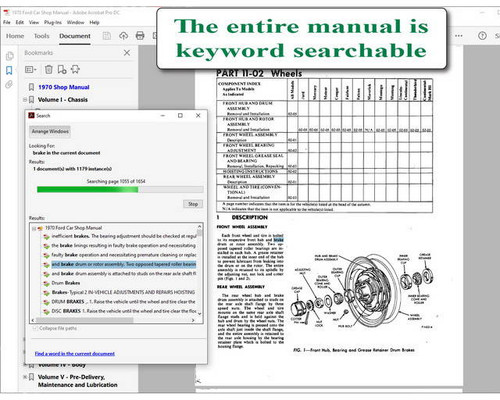
Task: Click 'Find a word in the current document' link
Action: pyautogui.click(x=75, y=353)
